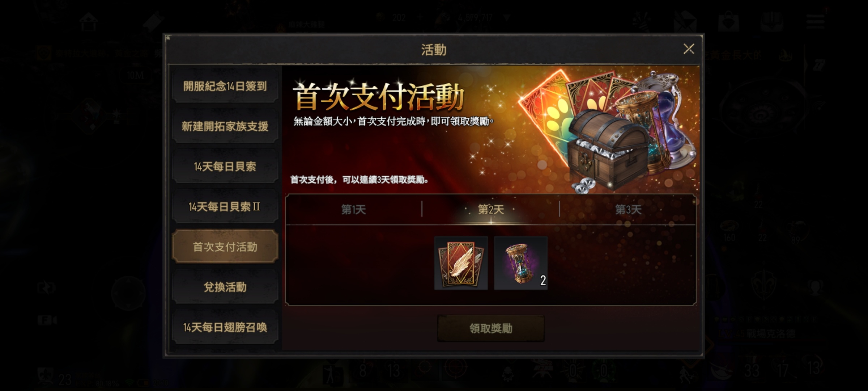Screen dimensions: 868x391
Task: Open the hamburger menu icon top right
Action: [x=815, y=21]
